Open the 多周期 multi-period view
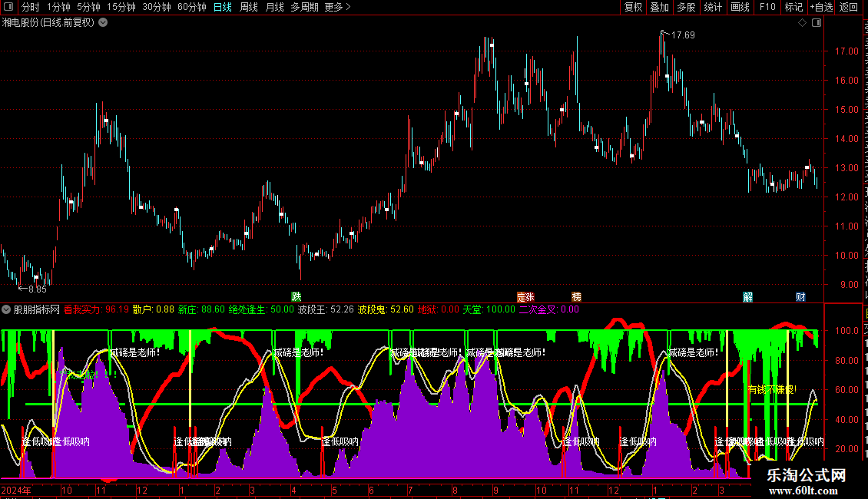 (304, 7)
